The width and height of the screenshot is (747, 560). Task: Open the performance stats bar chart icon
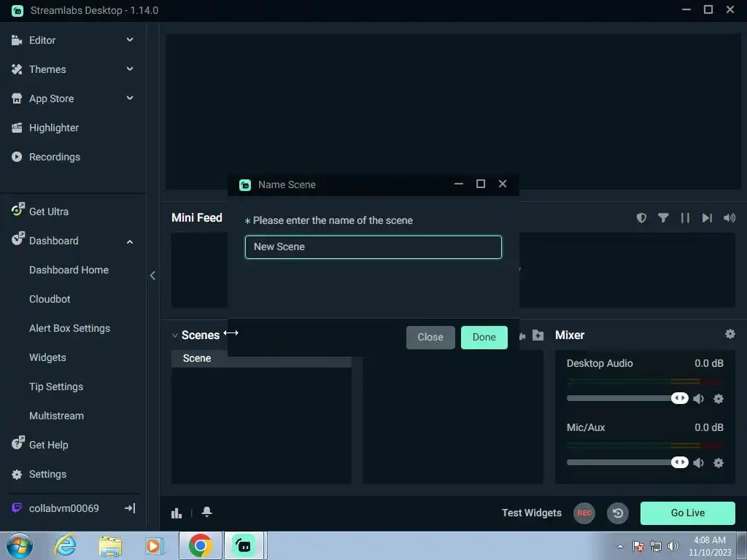click(x=177, y=513)
